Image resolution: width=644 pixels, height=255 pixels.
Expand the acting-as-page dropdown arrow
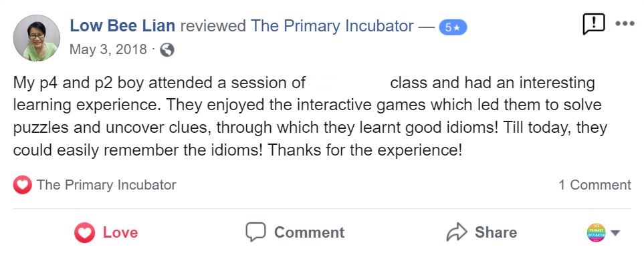(x=615, y=233)
